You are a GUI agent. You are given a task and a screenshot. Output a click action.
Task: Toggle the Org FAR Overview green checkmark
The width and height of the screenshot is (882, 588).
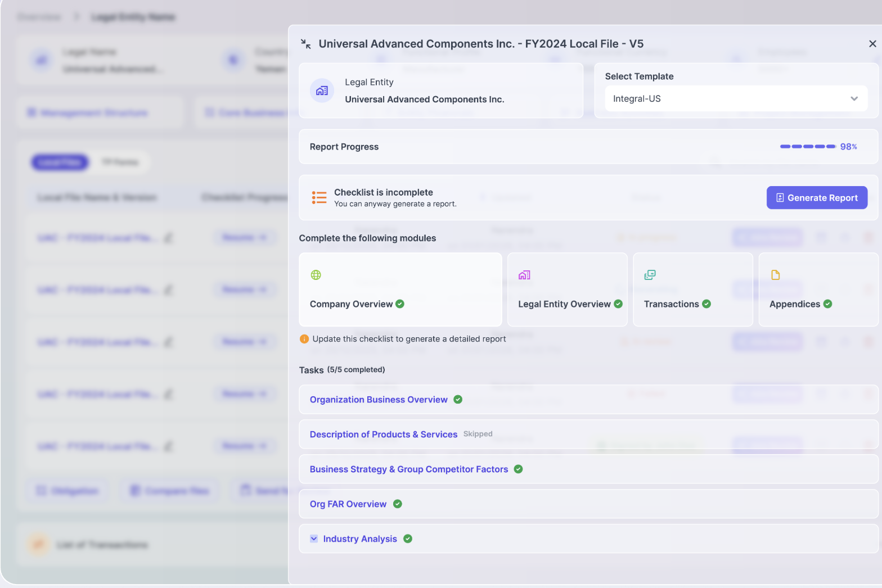pos(398,504)
